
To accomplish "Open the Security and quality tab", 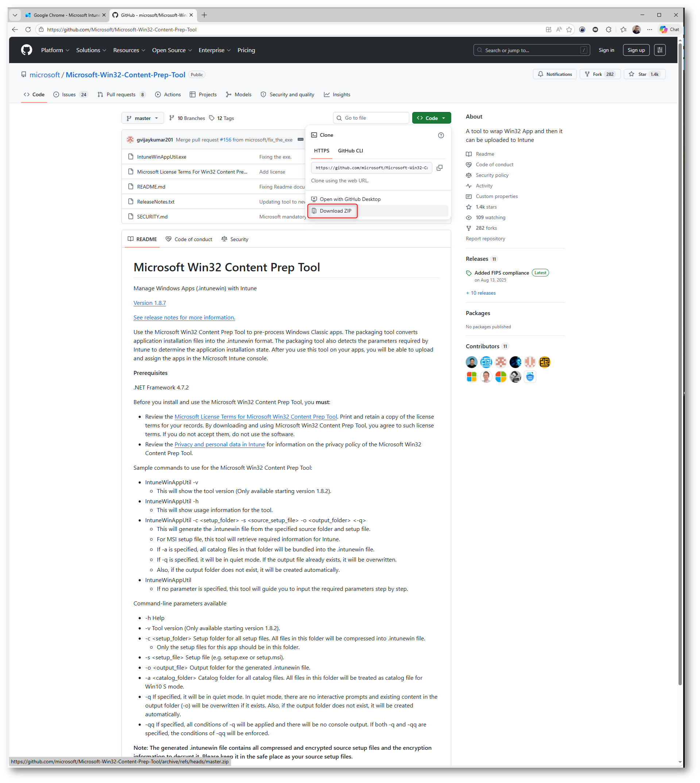I will click(x=287, y=94).
